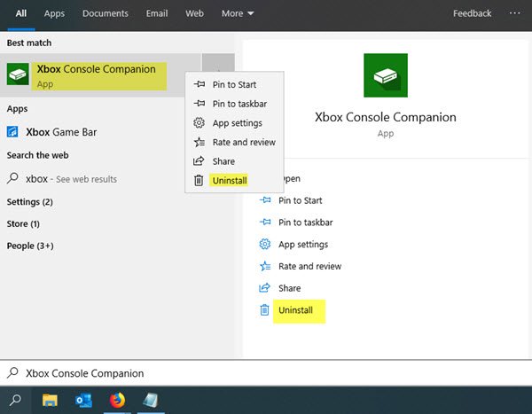Focus the search box with Xbox Console Companion
Image resolution: width=532 pixels, height=414 pixels.
[266, 373]
